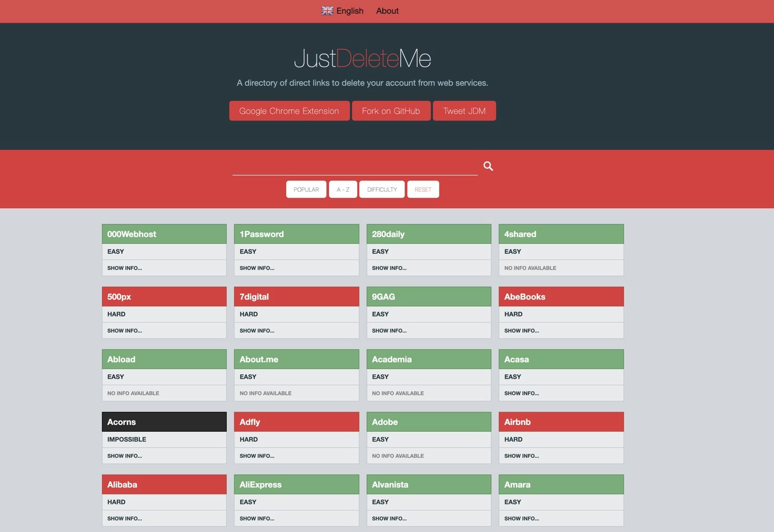Select the English language option
This screenshot has height=532, width=774.
point(349,10)
